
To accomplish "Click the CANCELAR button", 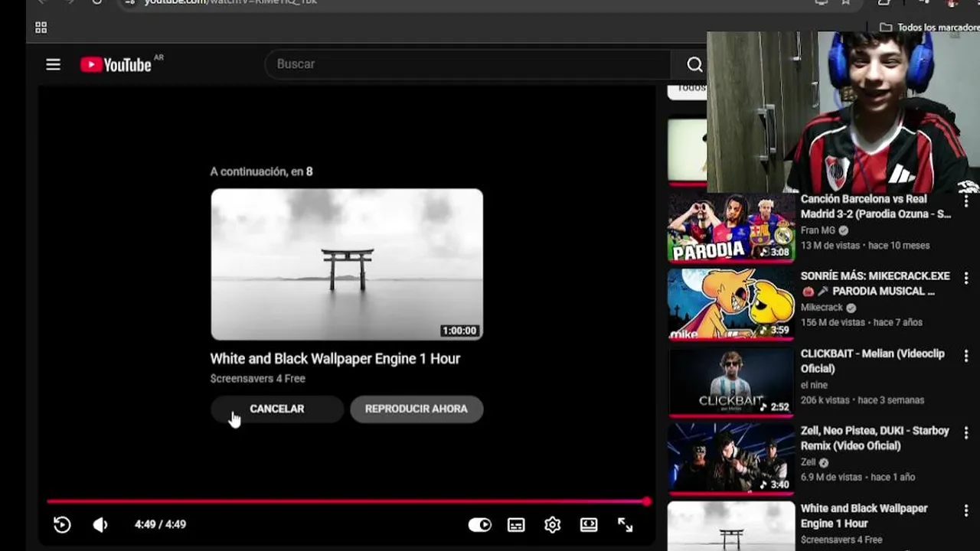I will (277, 409).
